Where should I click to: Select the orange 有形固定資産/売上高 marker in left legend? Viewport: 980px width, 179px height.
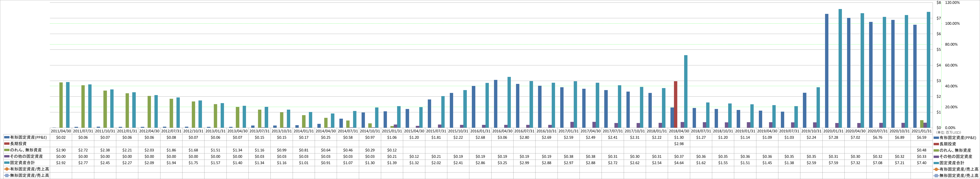click(x=7, y=169)
